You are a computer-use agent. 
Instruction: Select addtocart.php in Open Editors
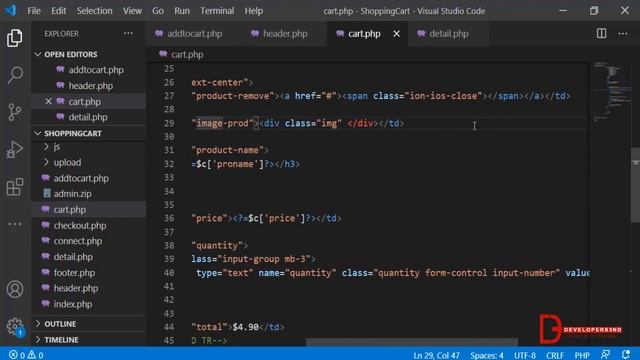[x=96, y=70]
